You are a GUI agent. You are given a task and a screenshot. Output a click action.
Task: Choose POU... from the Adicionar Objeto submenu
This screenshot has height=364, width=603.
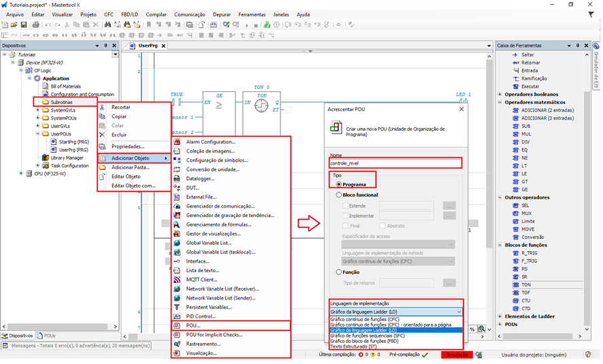point(193,326)
